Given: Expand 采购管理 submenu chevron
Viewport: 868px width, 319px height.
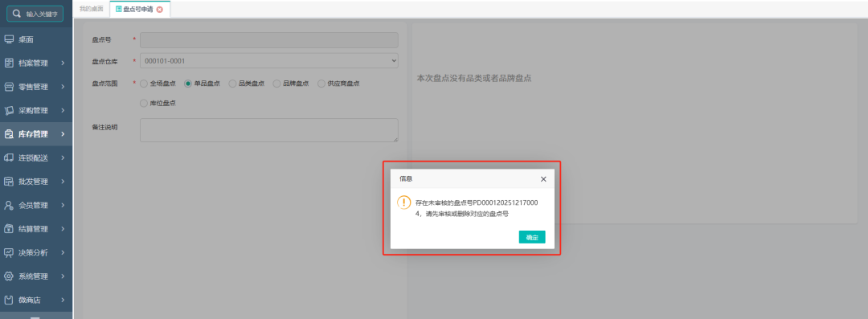Looking at the screenshot, I should 63,110.
